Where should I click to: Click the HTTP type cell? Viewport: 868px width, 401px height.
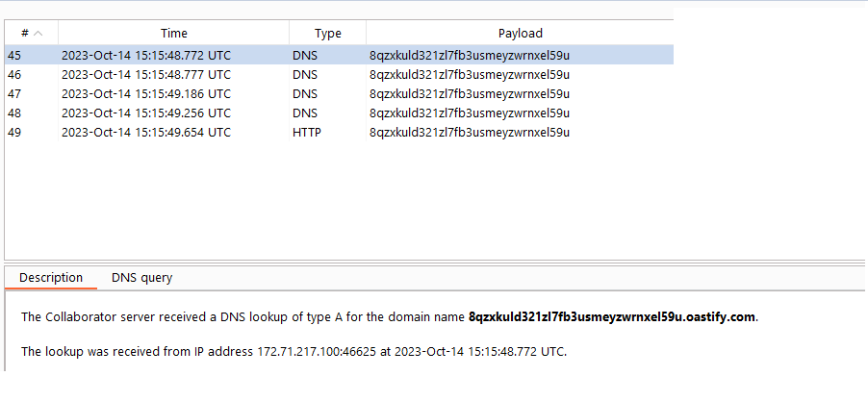pyautogui.click(x=307, y=133)
